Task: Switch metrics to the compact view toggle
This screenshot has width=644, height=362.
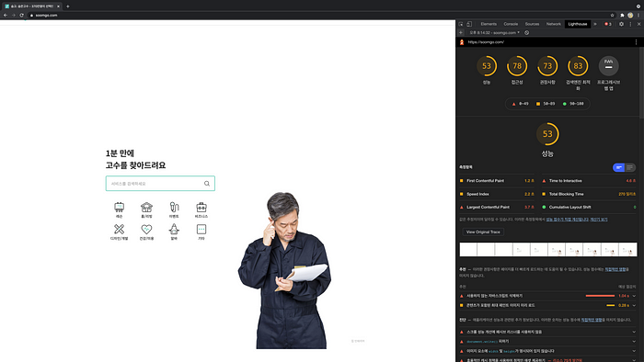Action: [x=618, y=167]
